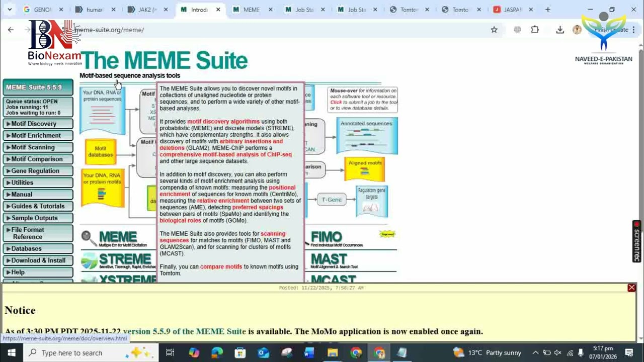Expand the Utilities menu
This screenshot has height=362, width=644.
click(38, 183)
